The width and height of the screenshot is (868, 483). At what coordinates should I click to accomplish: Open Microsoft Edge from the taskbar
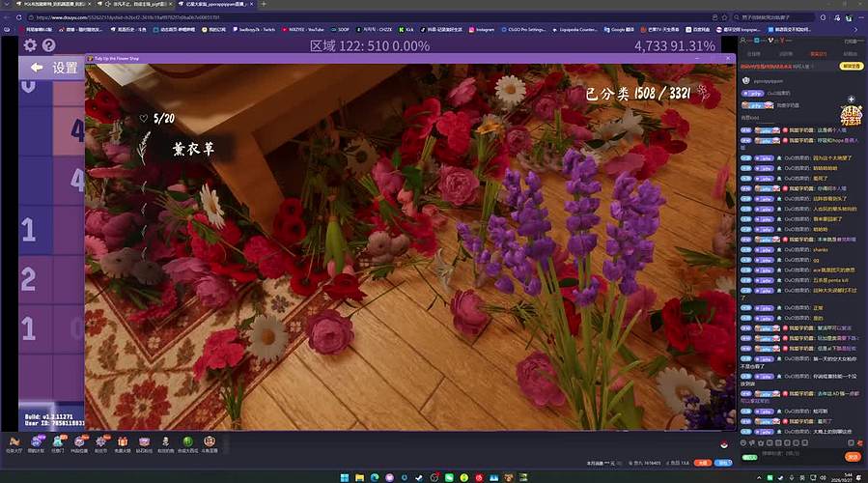(375, 477)
